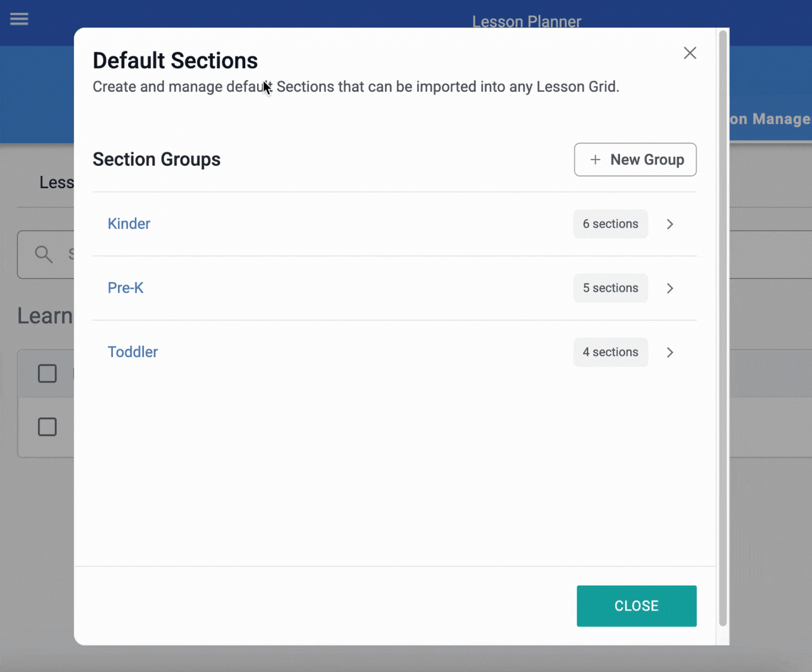Open the Kinder section group link
812x672 pixels.
coord(129,224)
